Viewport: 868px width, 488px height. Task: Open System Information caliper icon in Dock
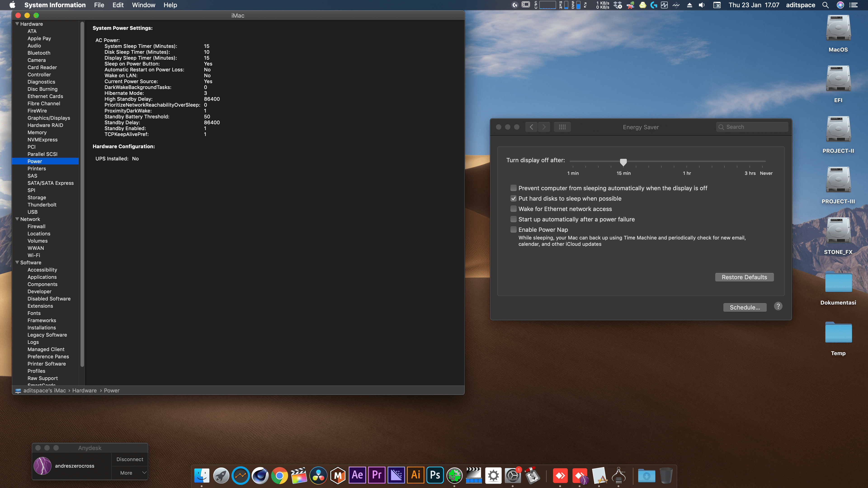(619, 476)
